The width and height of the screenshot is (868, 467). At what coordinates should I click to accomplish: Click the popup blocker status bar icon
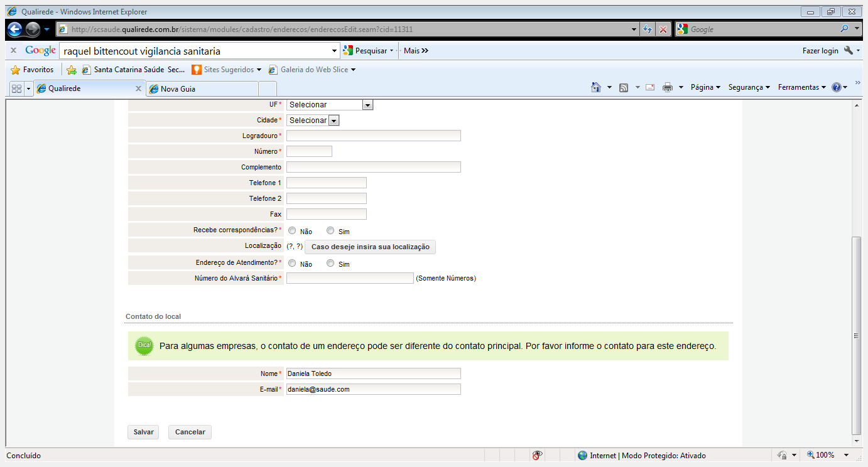point(537,455)
